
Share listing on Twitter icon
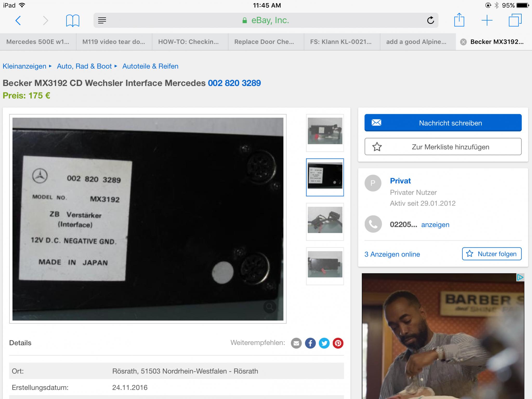[324, 343]
